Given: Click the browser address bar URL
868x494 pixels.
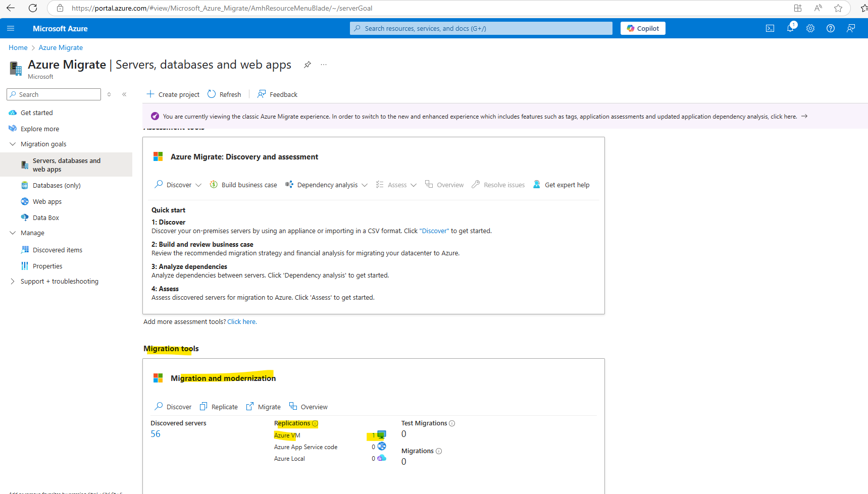Looking at the screenshot, I should point(222,8).
